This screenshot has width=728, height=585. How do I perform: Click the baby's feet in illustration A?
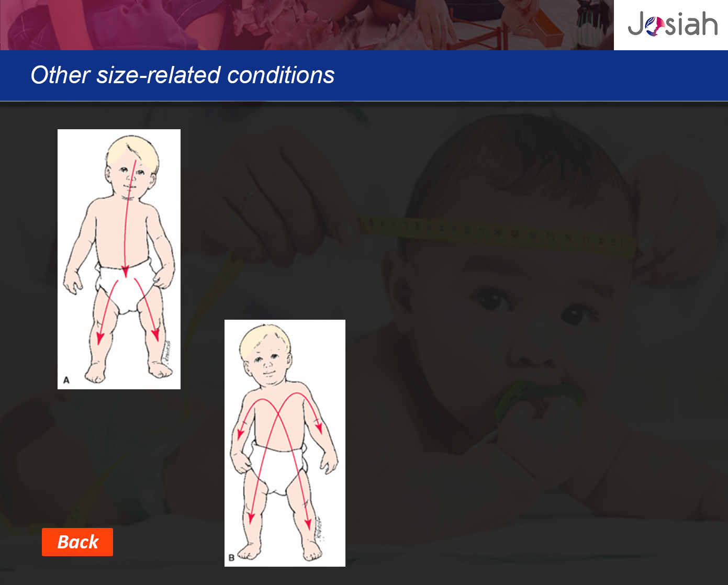coord(127,373)
